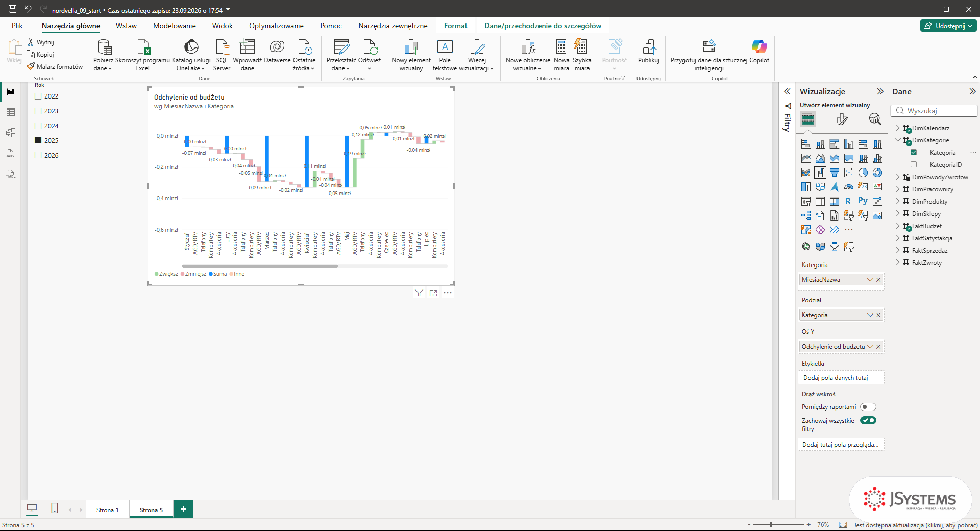Turn off Zachowaj wszystkie filtry toggle
This screenshot has width=980, height=531.
(868, 420)
